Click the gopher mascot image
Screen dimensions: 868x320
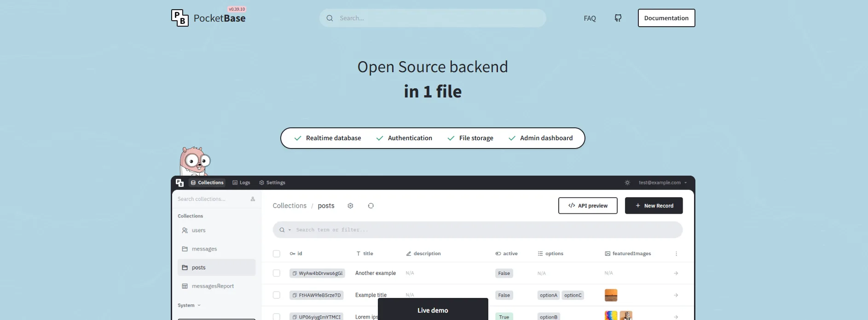[195, 161]
